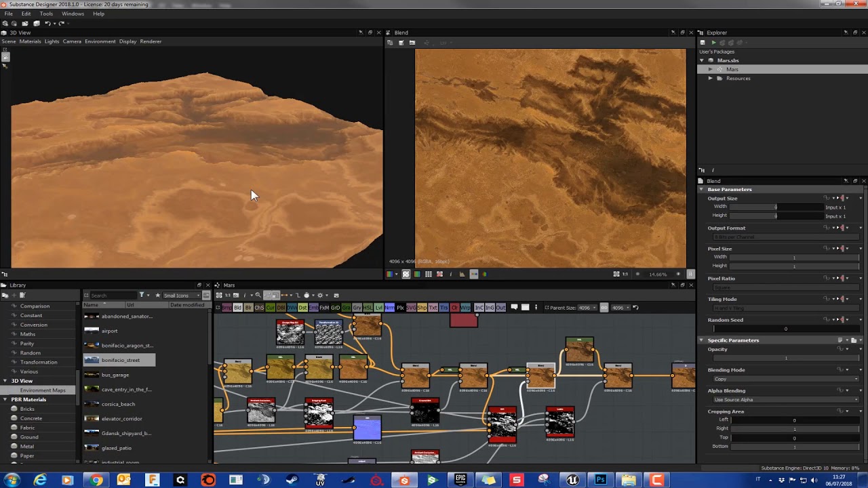Toggle alpha checkerboard in 2D view
This screenshot has width=868, height=488.
[x=406, y=274]
